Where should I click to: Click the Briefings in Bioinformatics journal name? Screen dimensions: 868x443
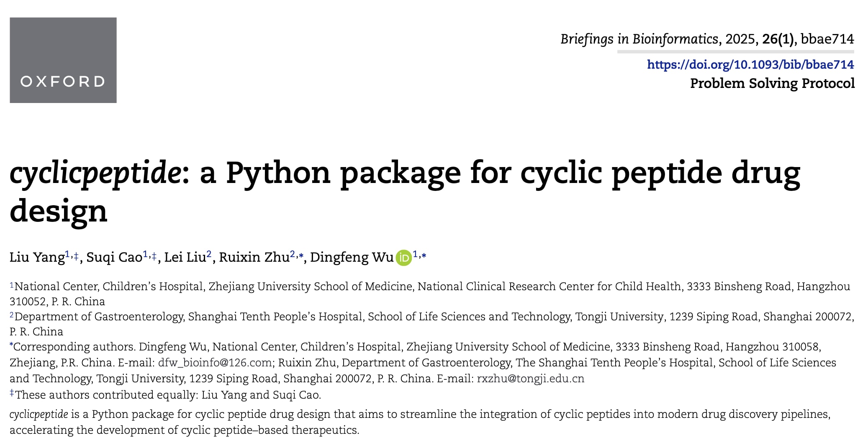coord(639,39)
